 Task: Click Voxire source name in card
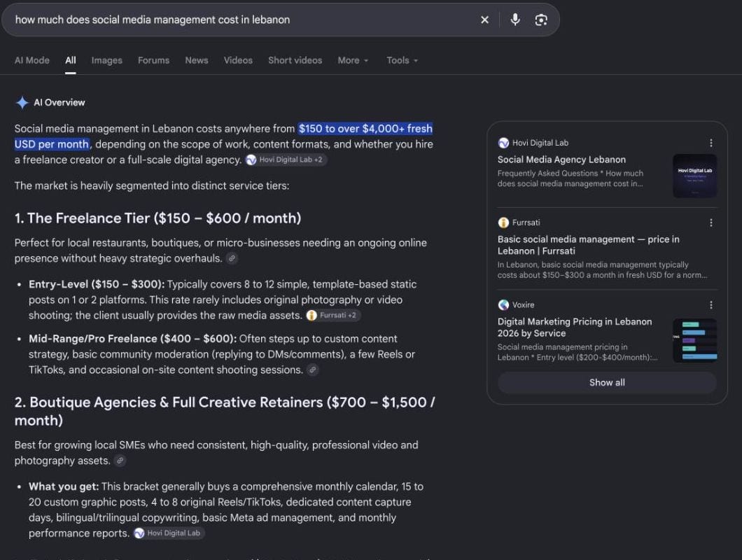523,305
